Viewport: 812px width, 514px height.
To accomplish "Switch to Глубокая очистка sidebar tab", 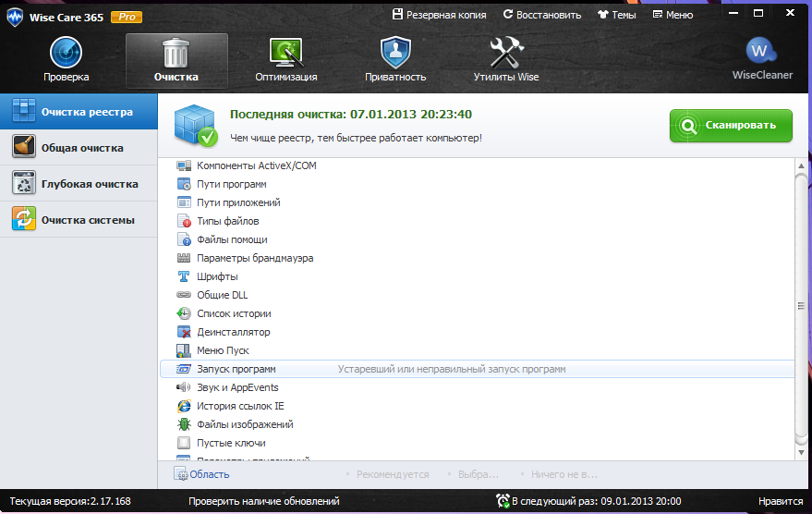I will [x=79, y=183].
